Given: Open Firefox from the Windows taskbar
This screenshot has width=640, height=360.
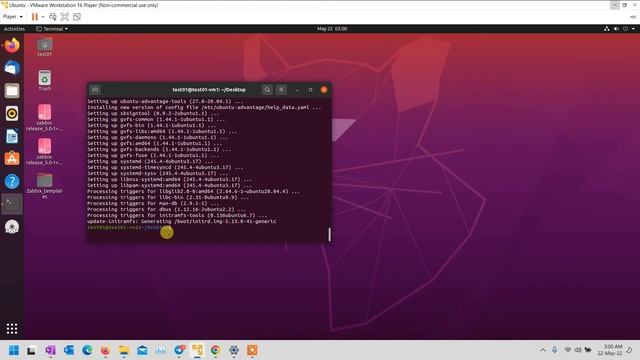Looking at the screenshot, I should pos(105,350).
